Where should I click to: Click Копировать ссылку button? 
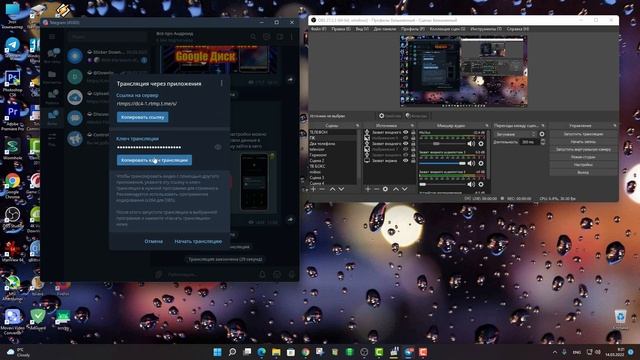[x=142, y=117]
